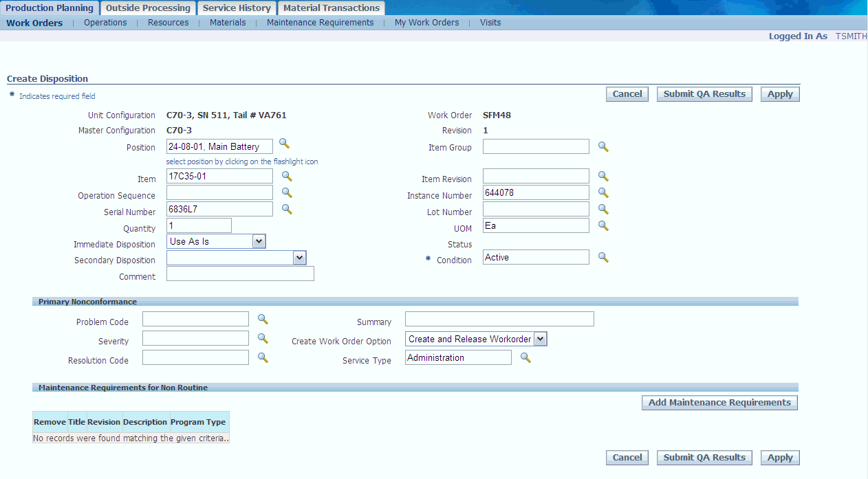Click into the Lot Number field
The image size is (868, 479).
(x=536, y=209)
